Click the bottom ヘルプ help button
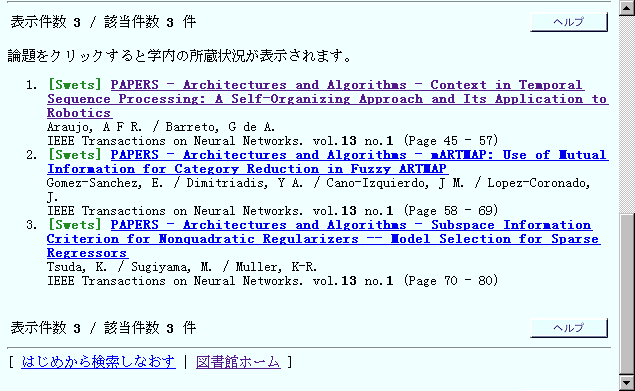 click(x=569, y=328)
